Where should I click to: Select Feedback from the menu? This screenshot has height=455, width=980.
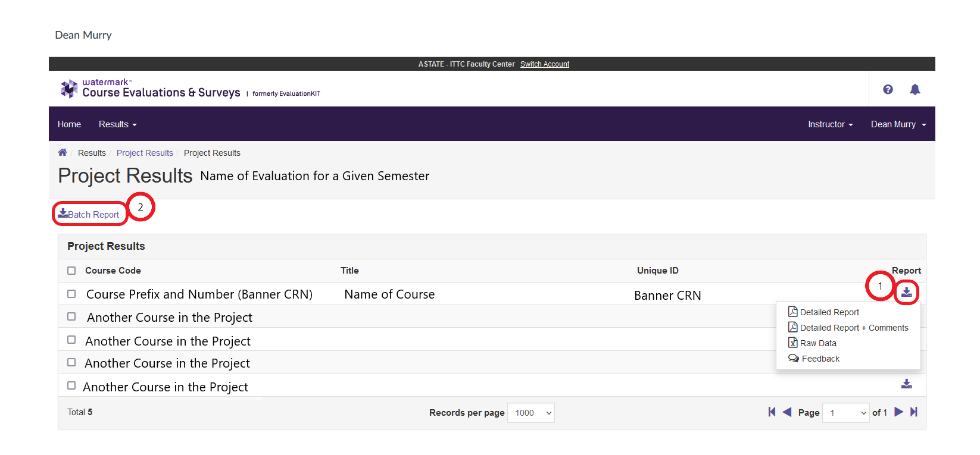(x=814, y=358)
